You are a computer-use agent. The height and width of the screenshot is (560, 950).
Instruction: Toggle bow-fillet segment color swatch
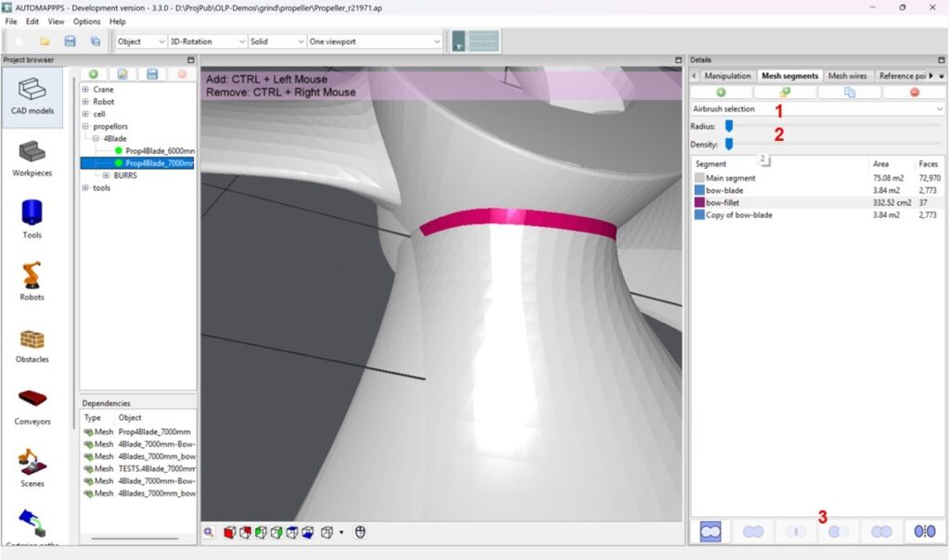(700, 202)
